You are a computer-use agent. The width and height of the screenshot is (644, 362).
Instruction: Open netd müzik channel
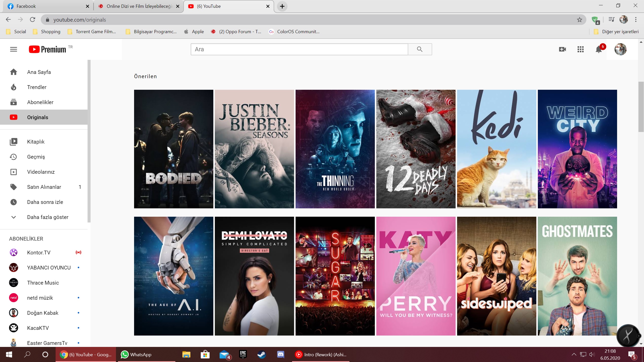point(44,298)
